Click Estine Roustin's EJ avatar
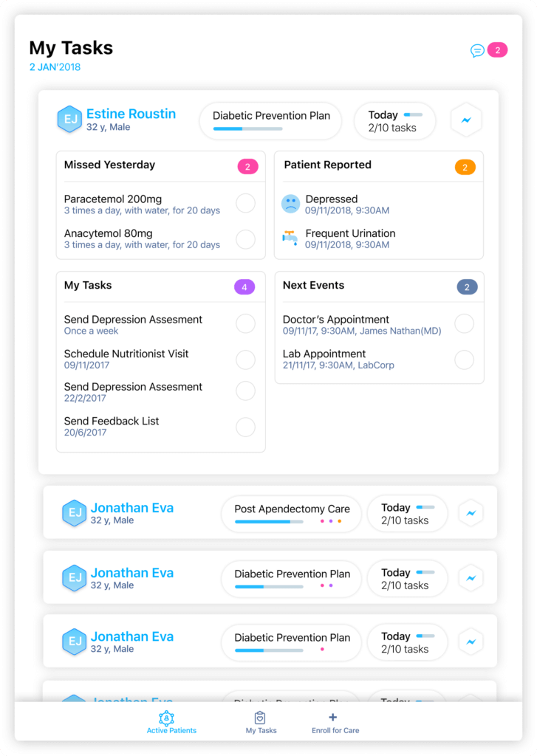This screenshot has height=756, width=537. click(69, 120)
